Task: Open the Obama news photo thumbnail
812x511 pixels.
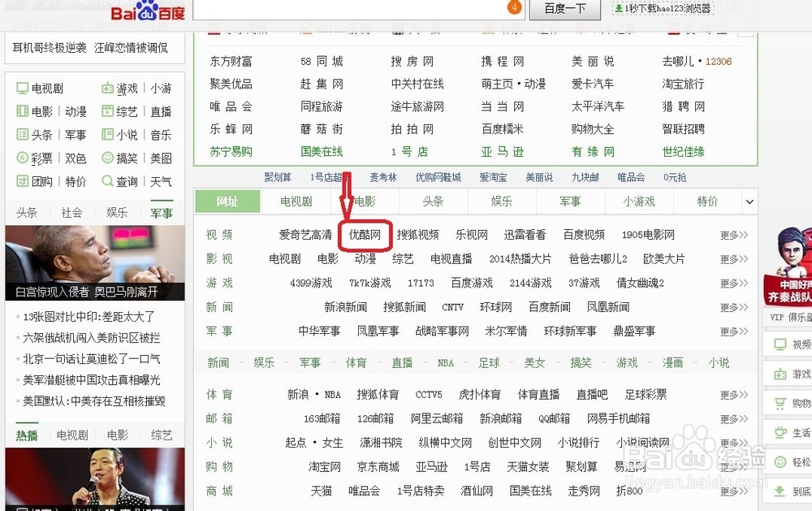Action: point(95,262)
